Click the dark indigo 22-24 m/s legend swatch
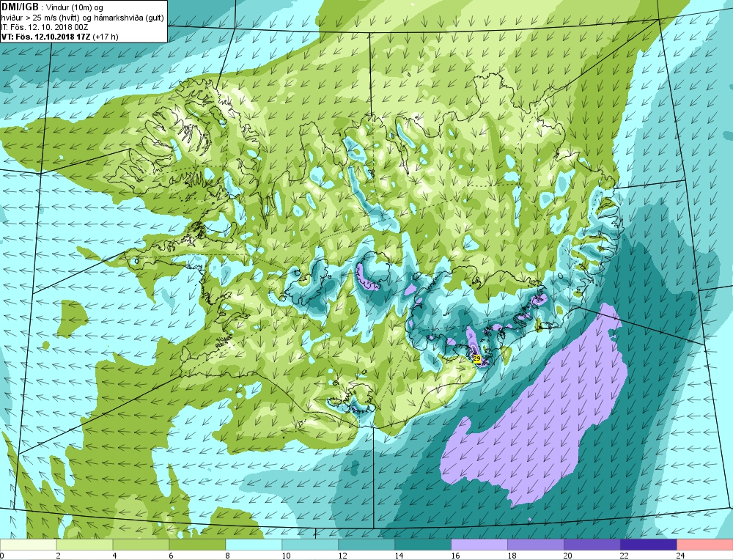The width and height of the screenshot is (733, 560). (649, 545)
